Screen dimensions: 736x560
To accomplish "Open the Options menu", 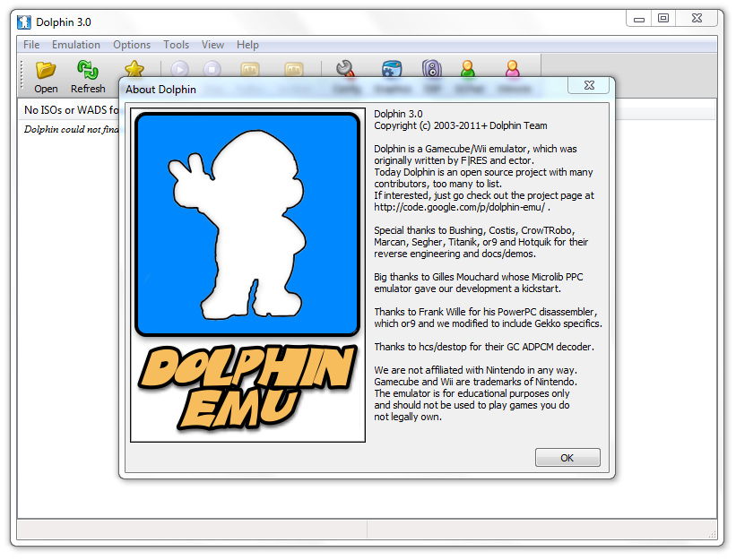I will pos(132,45).
